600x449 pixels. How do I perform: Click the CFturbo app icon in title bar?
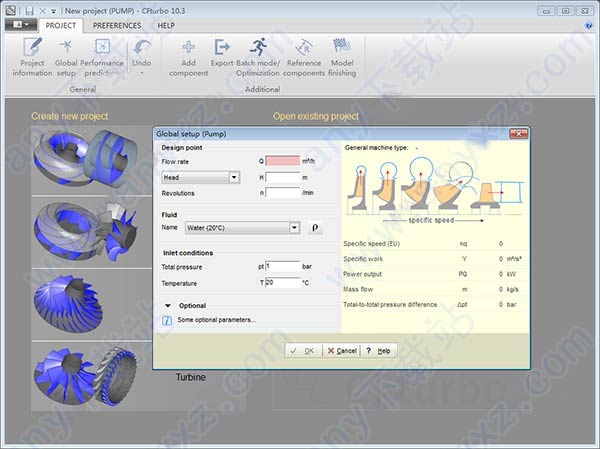11,10
